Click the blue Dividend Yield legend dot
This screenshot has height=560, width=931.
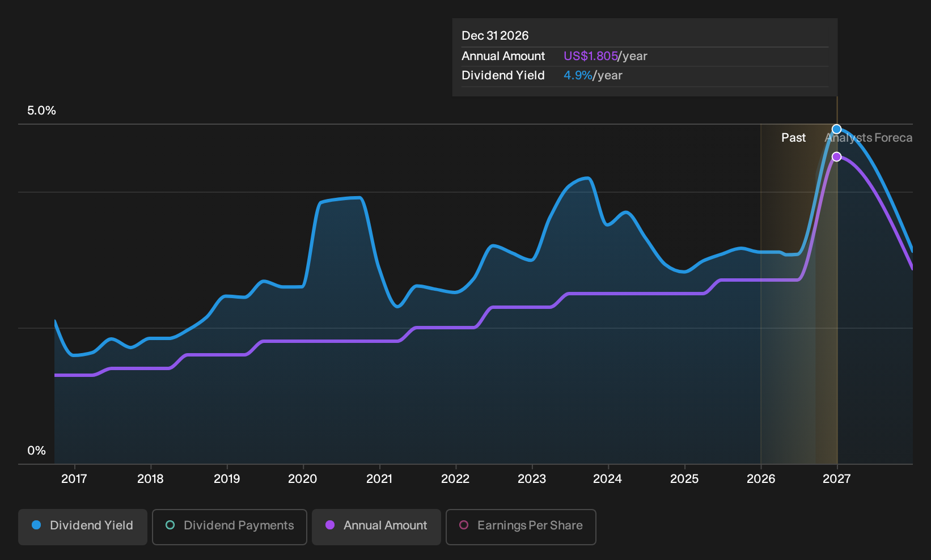coord(36,525)
